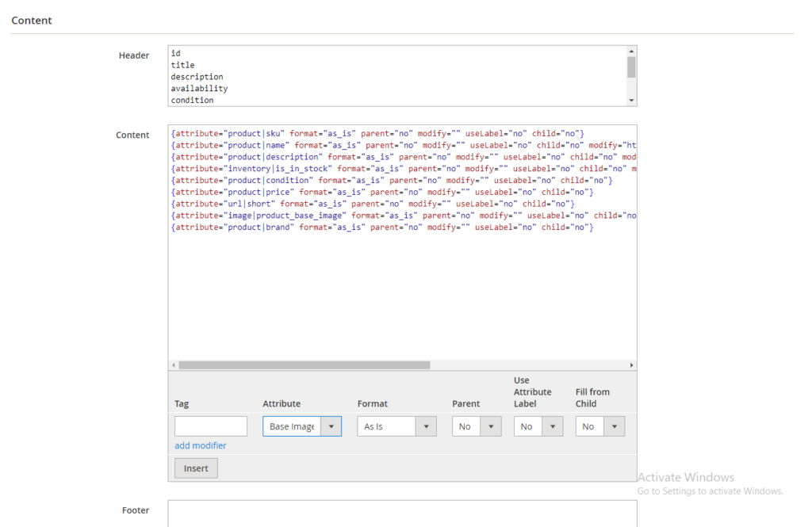
Task: Click the Header box scroll-down arrow
Action: click(x=631, y=101)
